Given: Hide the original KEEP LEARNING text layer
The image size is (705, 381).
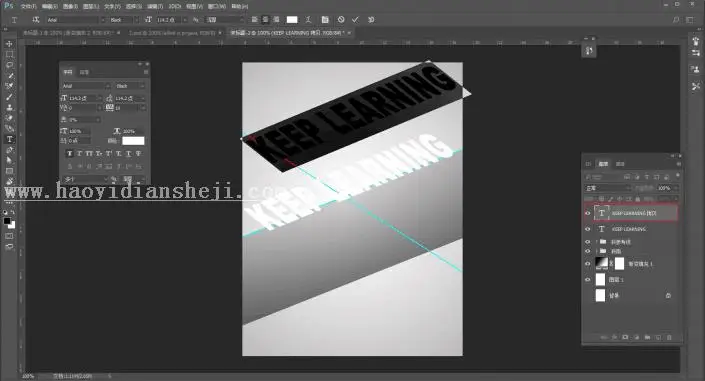Looking at the screenshot, I should (587, 229).
